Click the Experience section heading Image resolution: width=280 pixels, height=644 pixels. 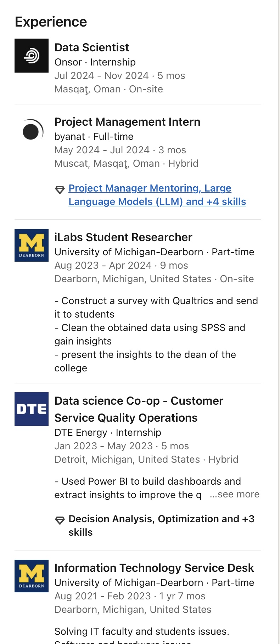[51, 22]
